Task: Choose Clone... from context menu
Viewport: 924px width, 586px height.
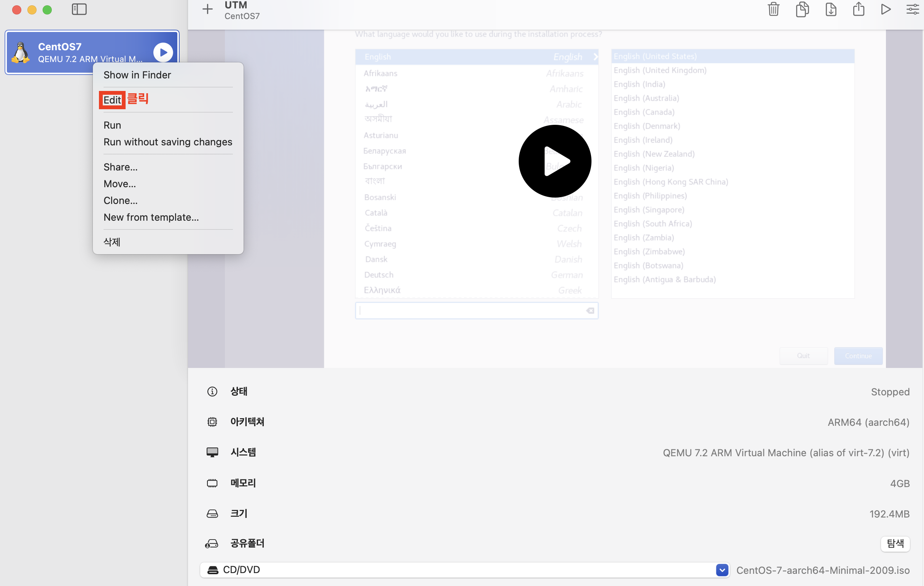Action: (121, 201)
